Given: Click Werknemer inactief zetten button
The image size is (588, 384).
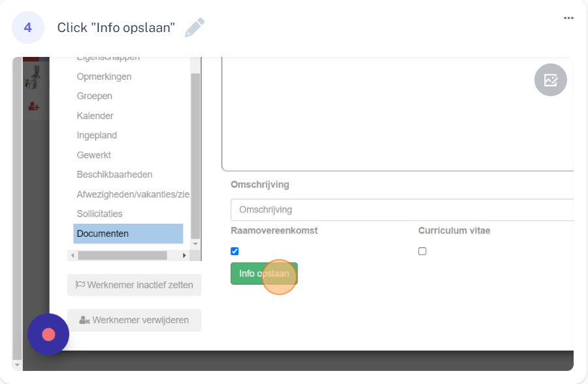Looking at the screenshot, I should click(x=134, y=285).
